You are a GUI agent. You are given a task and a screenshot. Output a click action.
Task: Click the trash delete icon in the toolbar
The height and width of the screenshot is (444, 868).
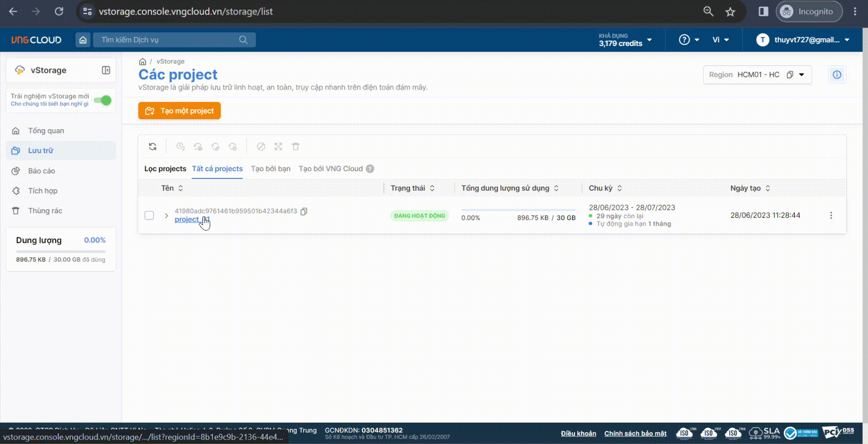pyautogui.click(x=296, y=146)
